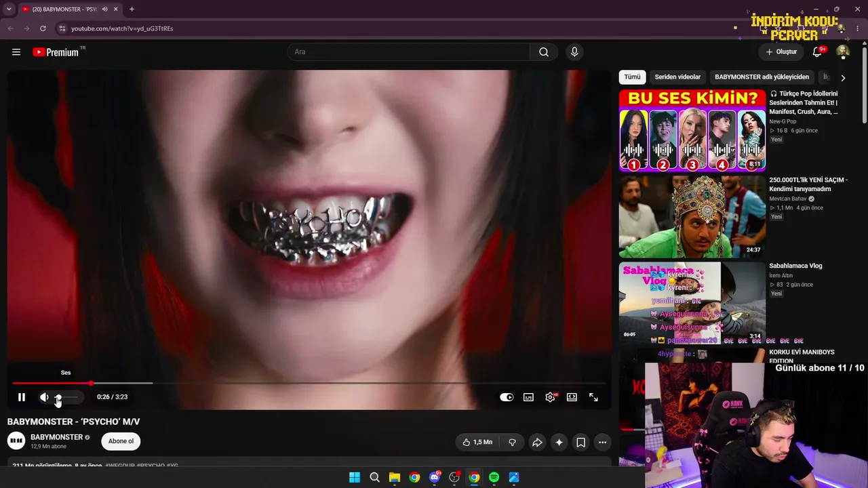The image size is (868, 488).
Task: Save the video with the bookmark icon
Action: point(581,443)
